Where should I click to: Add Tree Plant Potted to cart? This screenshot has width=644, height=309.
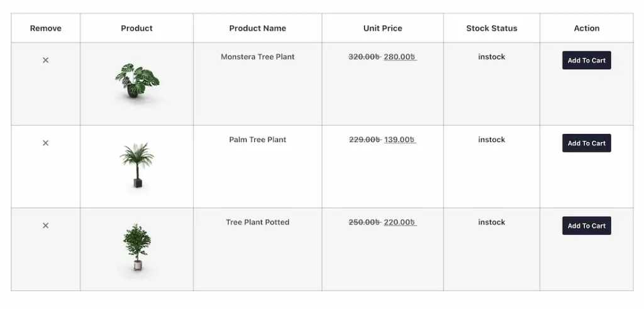[587, 225]
